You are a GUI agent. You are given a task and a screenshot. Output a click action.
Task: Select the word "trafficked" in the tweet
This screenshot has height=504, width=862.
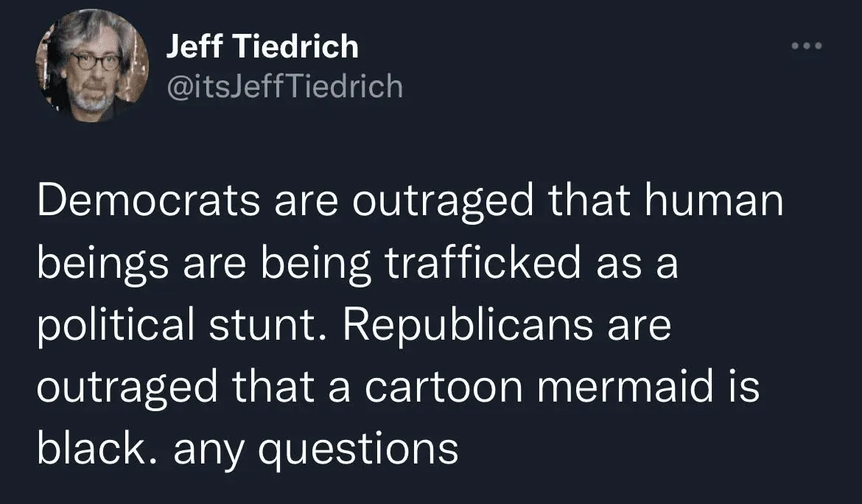coord(483,264)
